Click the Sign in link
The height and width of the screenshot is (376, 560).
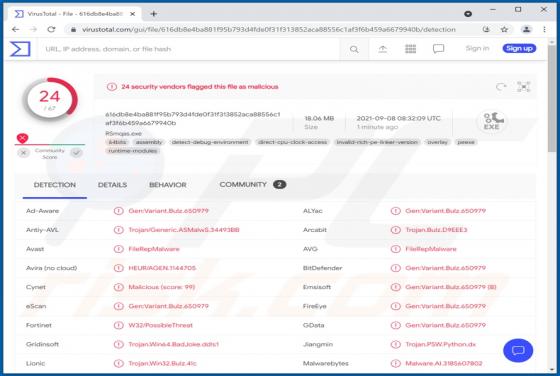pos(477,48)
